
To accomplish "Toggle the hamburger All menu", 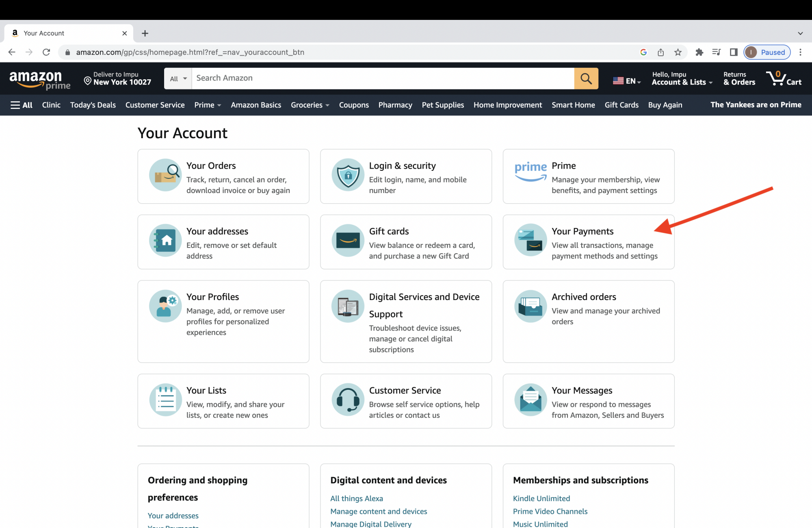I will click(21, 105).
